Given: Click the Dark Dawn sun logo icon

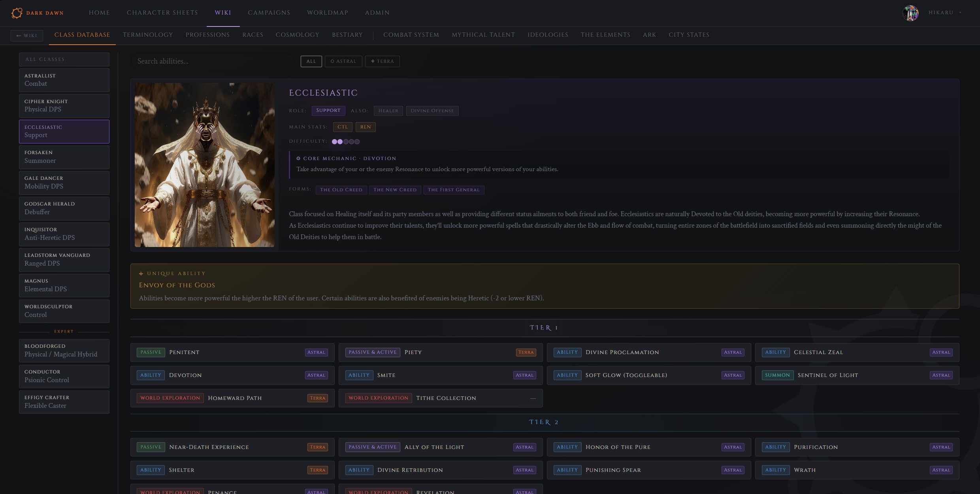Looking at the screenshot, I should 17,13.
